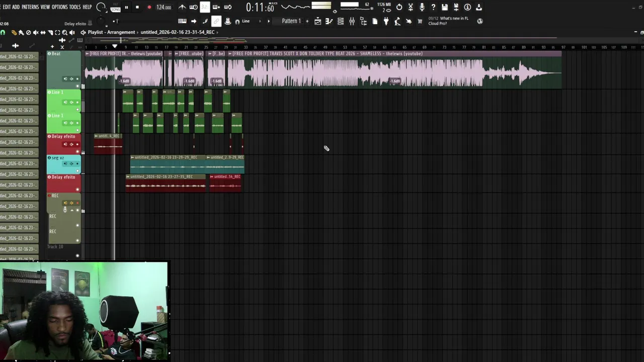Toggle typing keyboard to piano icon
This screenshot has height=362, width=644.
pyautogui.click(x=182, y=21)
